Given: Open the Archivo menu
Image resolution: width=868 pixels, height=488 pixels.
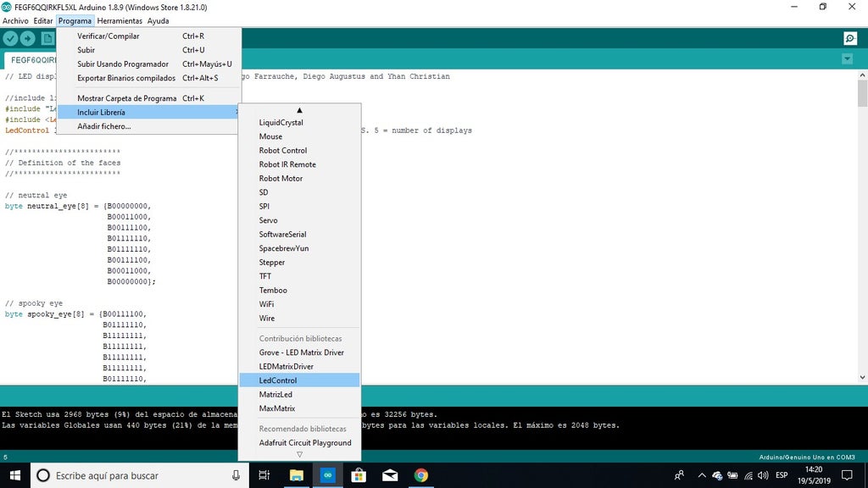Looking at the screenshot, I should pyautogui.click(x=15, y=20).
